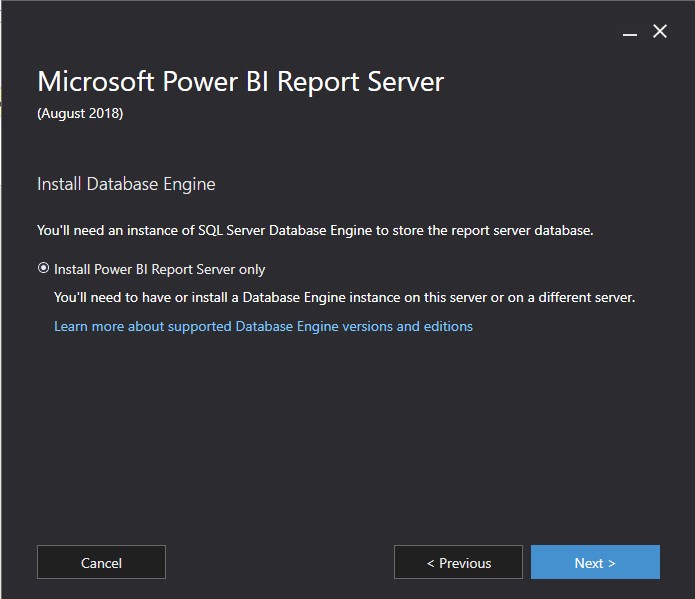Minimize the Power BI Report Server installer
Viewport: 695px width, 599px height.
tap(630, 33)
